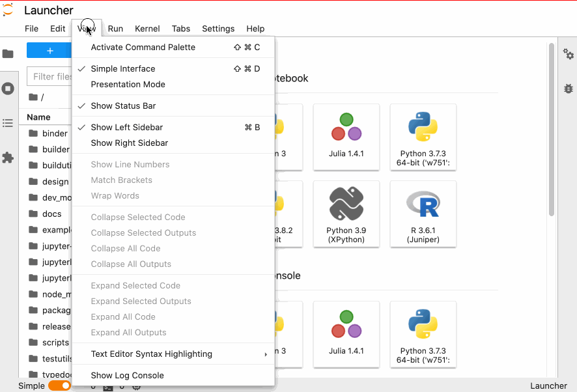
Task: Uncheck Simple Interface in View menu
Action: [x=173, y=69]
